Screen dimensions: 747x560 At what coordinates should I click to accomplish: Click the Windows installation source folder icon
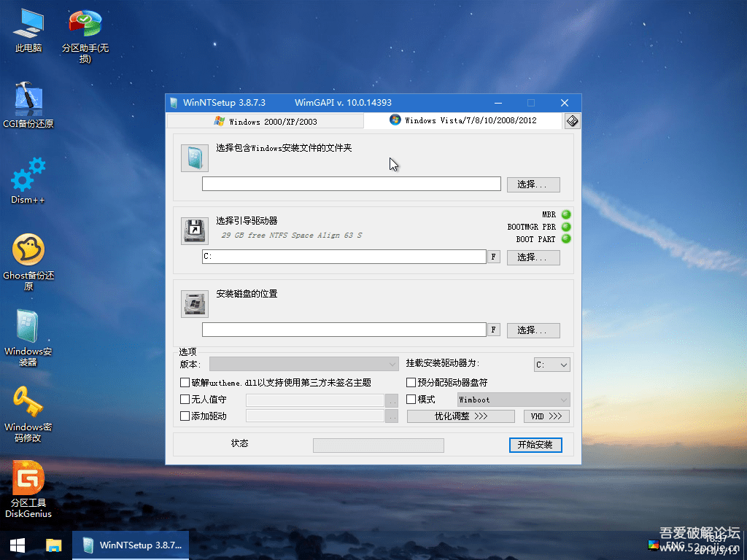[194, 157]
